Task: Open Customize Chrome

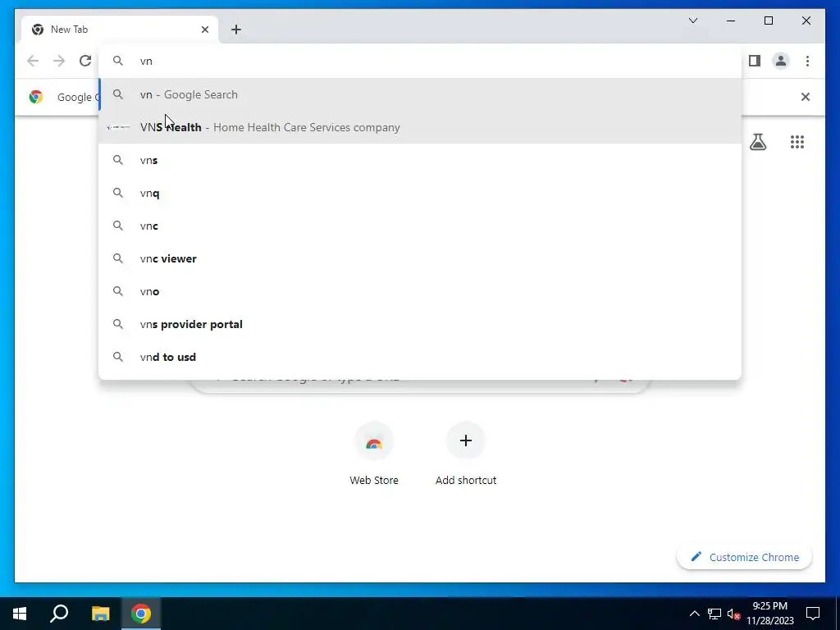Action: pyautogui.click(x=745, y=557)
